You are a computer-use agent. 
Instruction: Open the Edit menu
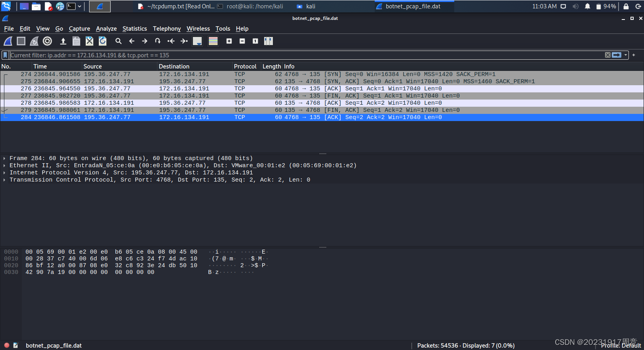point(25,29)
